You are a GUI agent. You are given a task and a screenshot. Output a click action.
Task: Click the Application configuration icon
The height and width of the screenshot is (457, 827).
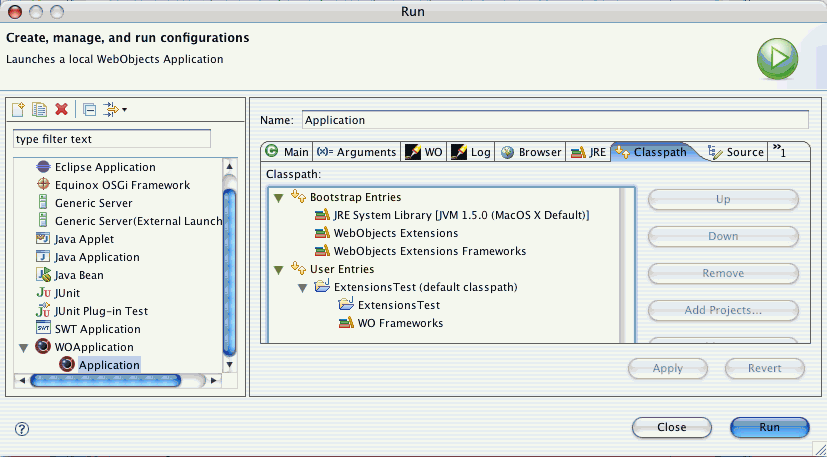(x=66, y=364)
